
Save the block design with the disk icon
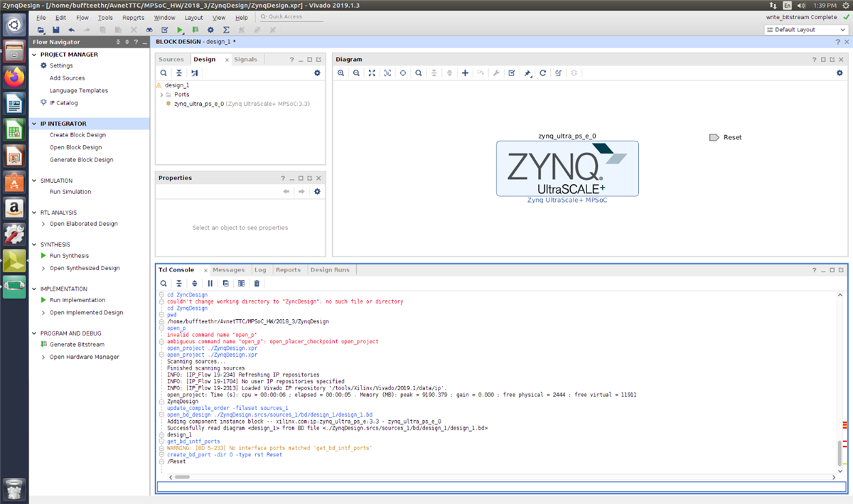tap(55, 30)
